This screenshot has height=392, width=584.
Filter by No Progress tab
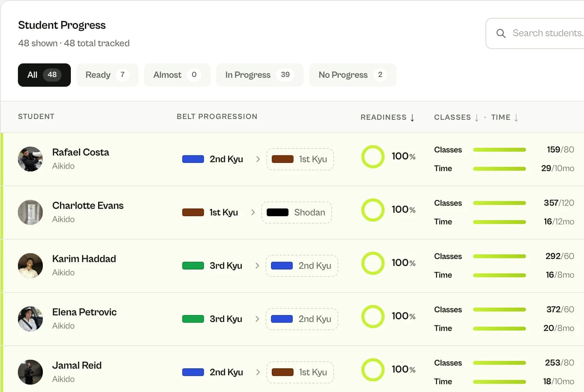click(353, 75)
